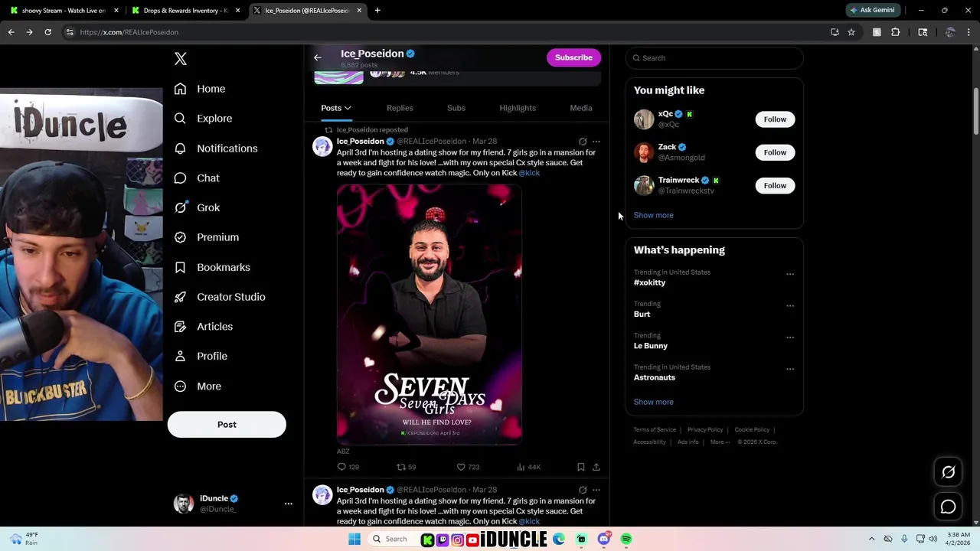Open Seven Days Girls poster image

(x=430, y=315)
